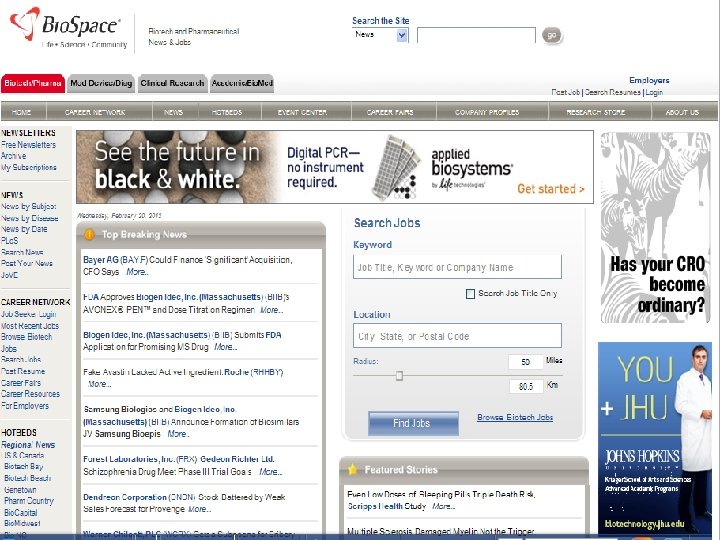Open FDA Approves Biogen Idec AVONEX PEN story
720x540 pixels.
(186, 304)
